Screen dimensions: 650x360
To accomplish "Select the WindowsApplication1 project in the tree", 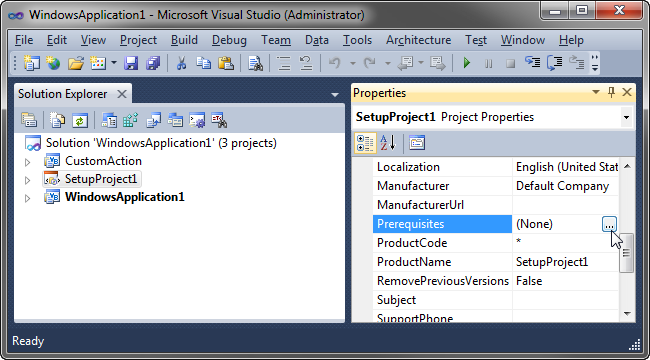I will pyautogui.click(x=124, y=197).
